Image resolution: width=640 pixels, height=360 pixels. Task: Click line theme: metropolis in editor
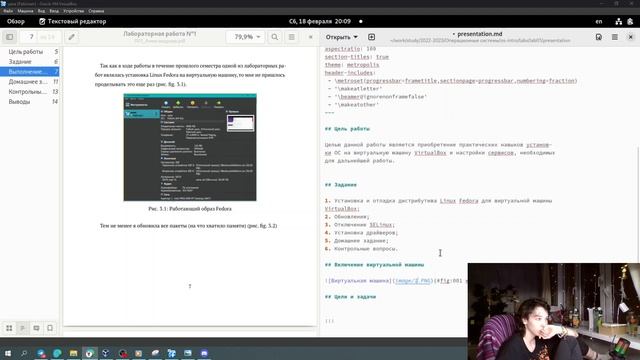pyautogui.click(x=352, y=64)
